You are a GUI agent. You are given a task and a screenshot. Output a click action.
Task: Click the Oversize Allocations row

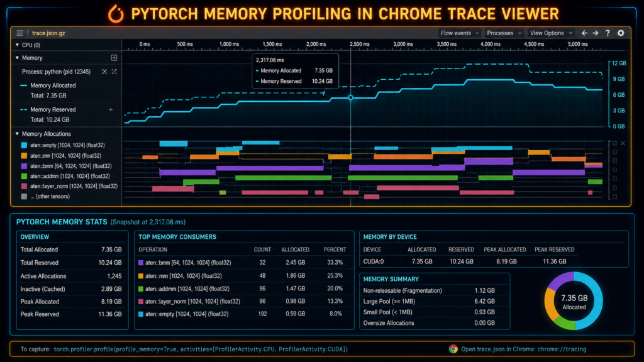(429, 323)
